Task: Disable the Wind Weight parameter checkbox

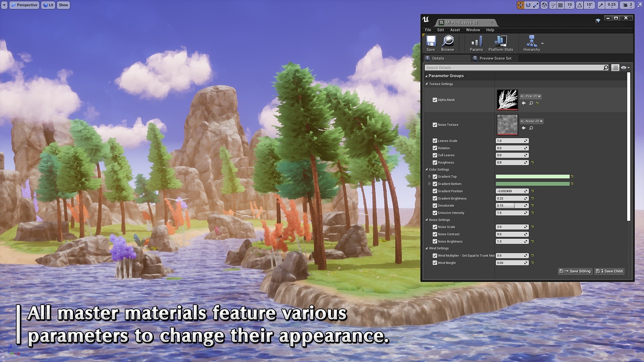Action: point(435,263)
